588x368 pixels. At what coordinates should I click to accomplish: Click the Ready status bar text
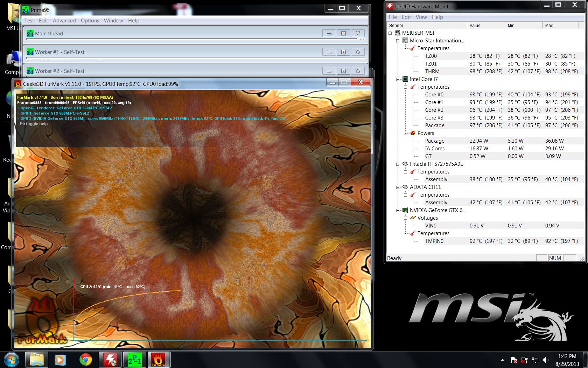point(394,258)
